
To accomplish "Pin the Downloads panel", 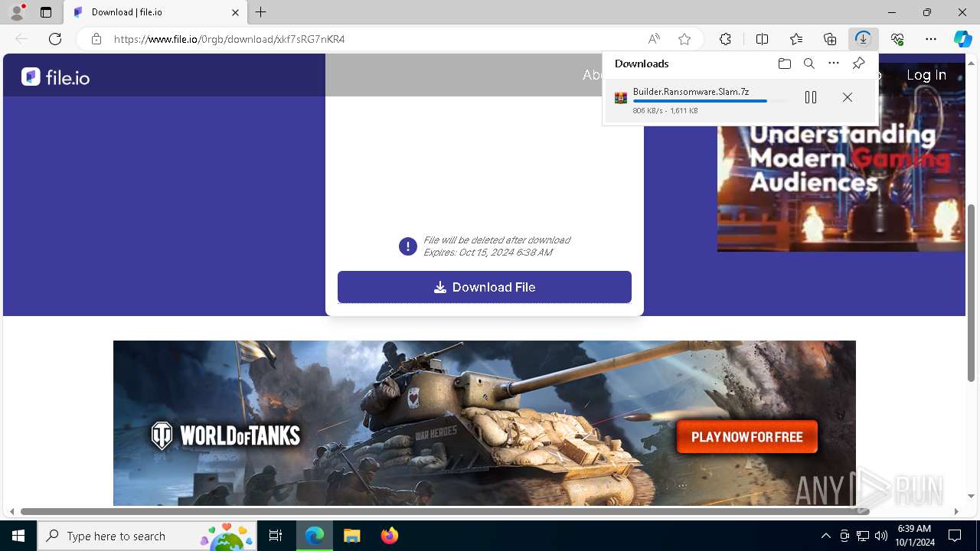I will 859,64.
